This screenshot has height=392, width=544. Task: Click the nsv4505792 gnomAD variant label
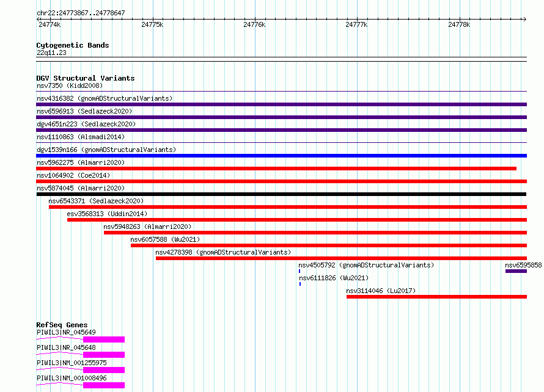366,265
